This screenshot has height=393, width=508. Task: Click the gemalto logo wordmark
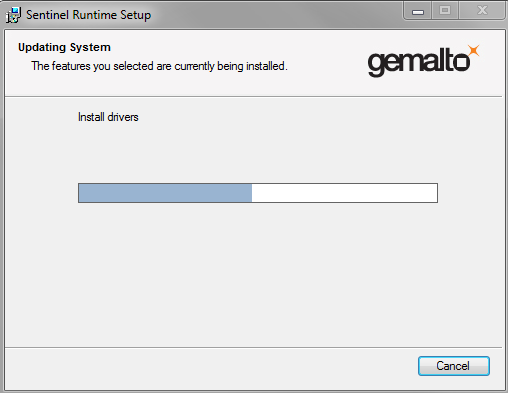point(419,62)
